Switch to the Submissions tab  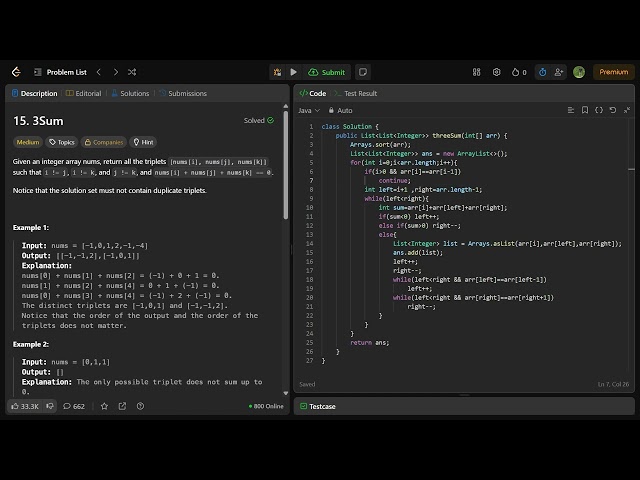[183, 93]
